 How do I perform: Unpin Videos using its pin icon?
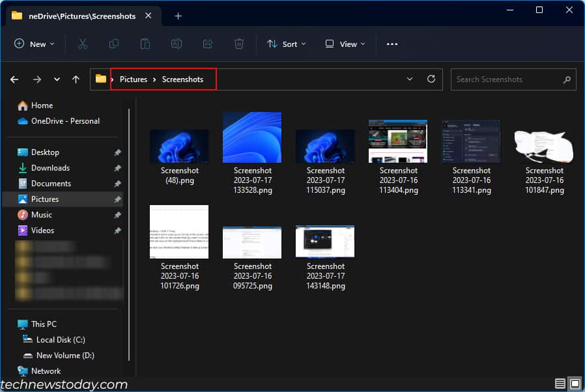point(117,231)
